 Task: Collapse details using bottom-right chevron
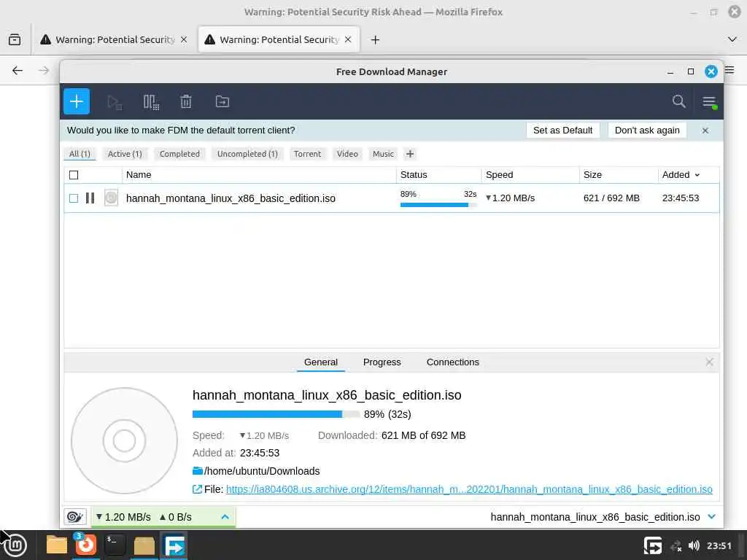click(712, 517)
